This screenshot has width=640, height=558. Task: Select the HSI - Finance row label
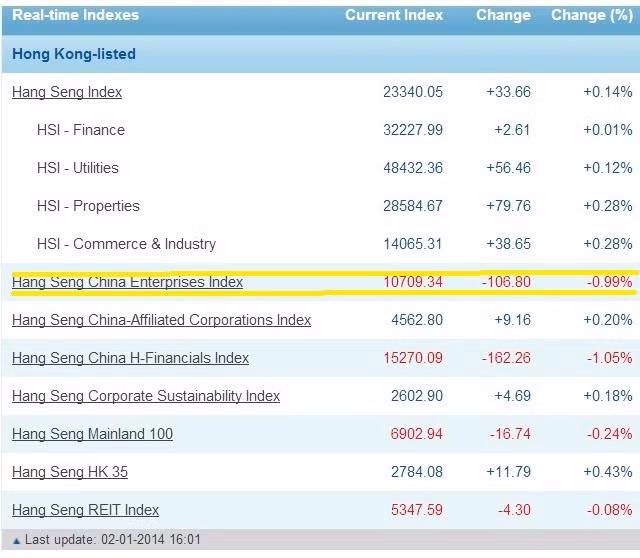pyautogui.click(x=81, y=130)
